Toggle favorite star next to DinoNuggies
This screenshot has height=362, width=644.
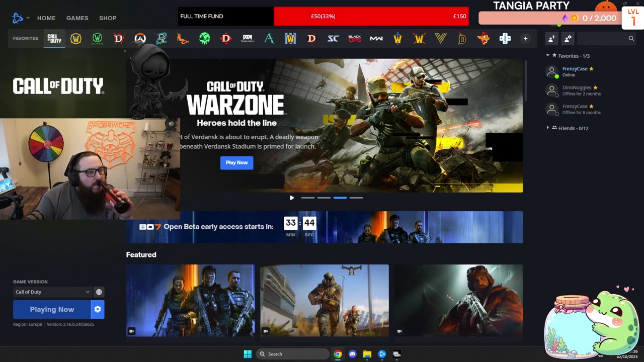[x=595, y=87]
